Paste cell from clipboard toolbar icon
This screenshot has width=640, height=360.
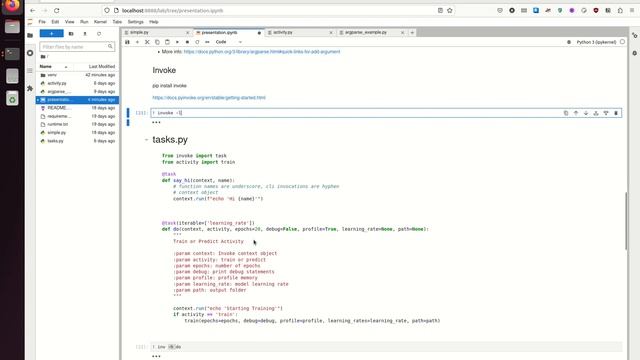167,42
